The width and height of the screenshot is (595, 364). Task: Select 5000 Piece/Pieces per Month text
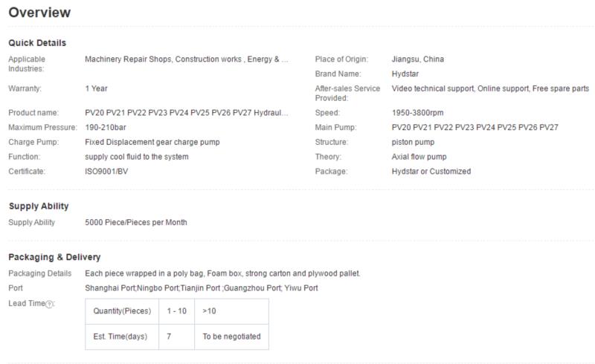[x=136, y=223]
